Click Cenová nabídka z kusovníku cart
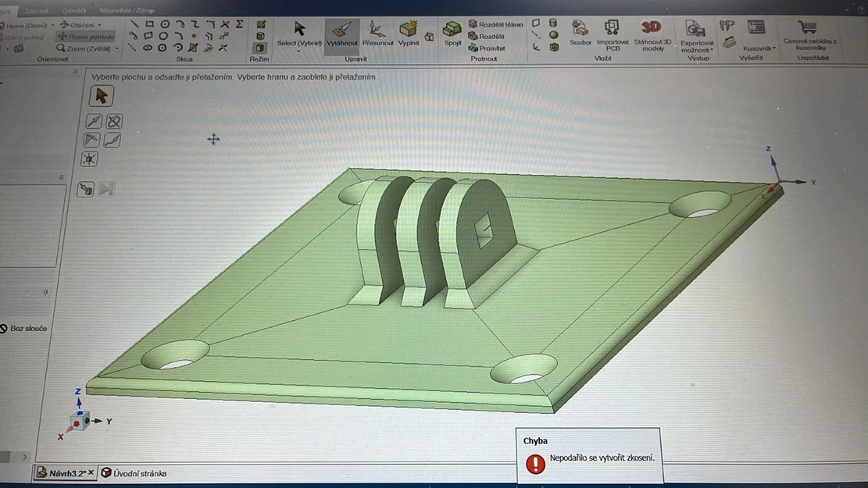The height and width of the screenshot is (488, 868). click(809, 35)
